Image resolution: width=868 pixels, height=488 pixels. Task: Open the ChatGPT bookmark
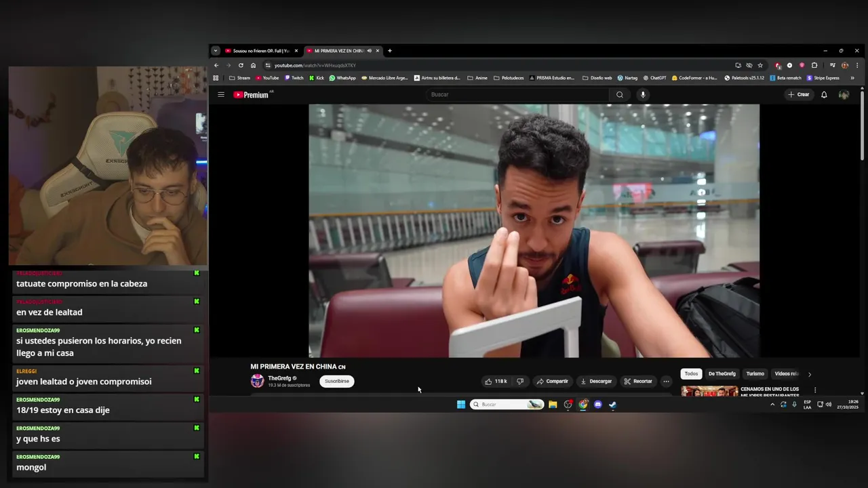click(654, 78)
